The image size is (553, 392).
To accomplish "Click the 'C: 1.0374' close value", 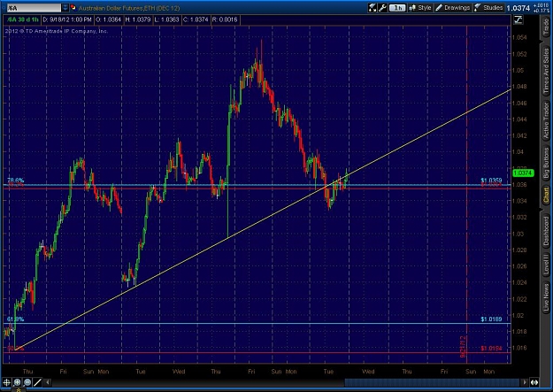I will point(196,19).
